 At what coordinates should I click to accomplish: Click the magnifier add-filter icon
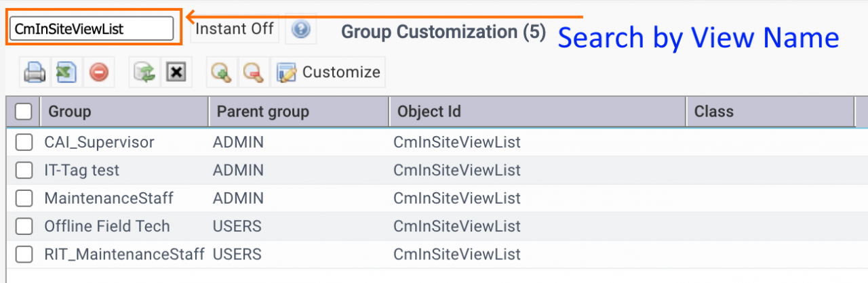pyautogui.click(x=221, y=72)
